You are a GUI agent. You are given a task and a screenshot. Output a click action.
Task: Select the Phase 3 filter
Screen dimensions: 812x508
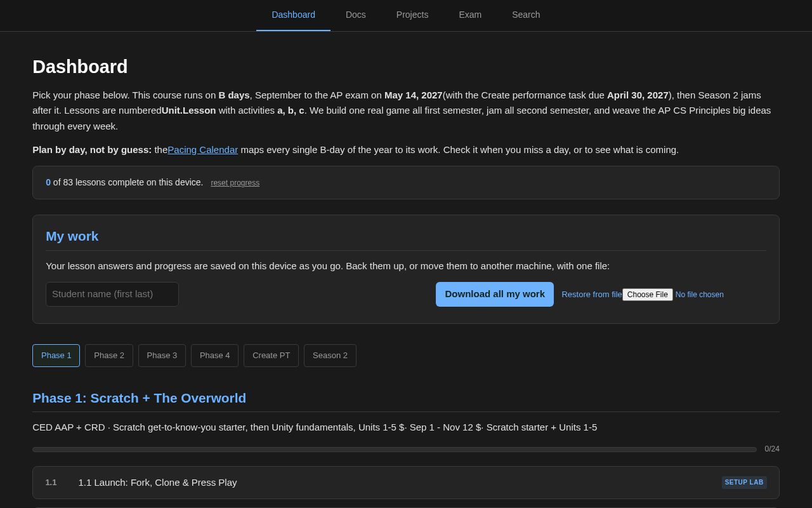[162, 356]
